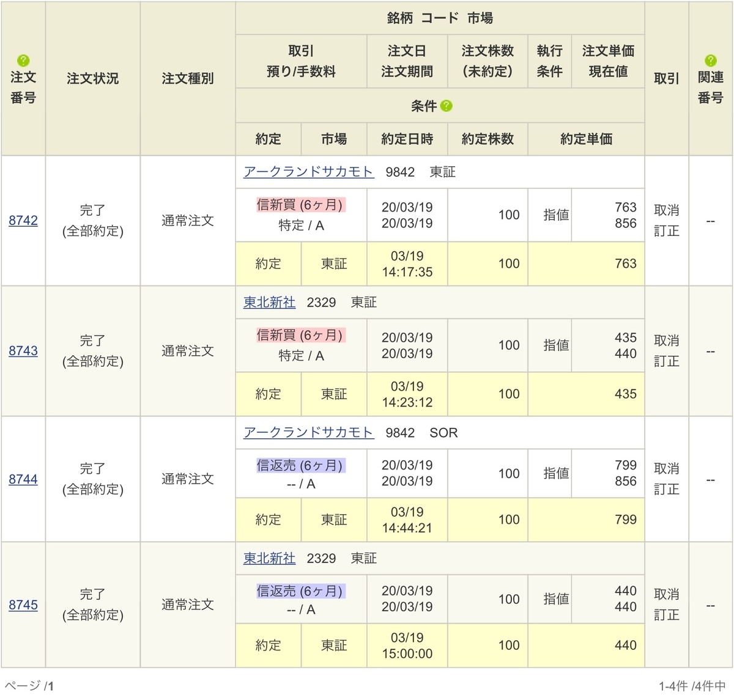734x700 pixels.
Task: Click help icon next to 条件 header
Action: 447,106
